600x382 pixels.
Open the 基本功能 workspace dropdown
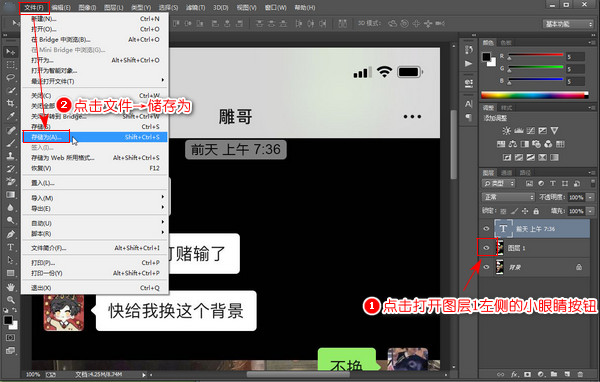point(568,24)
